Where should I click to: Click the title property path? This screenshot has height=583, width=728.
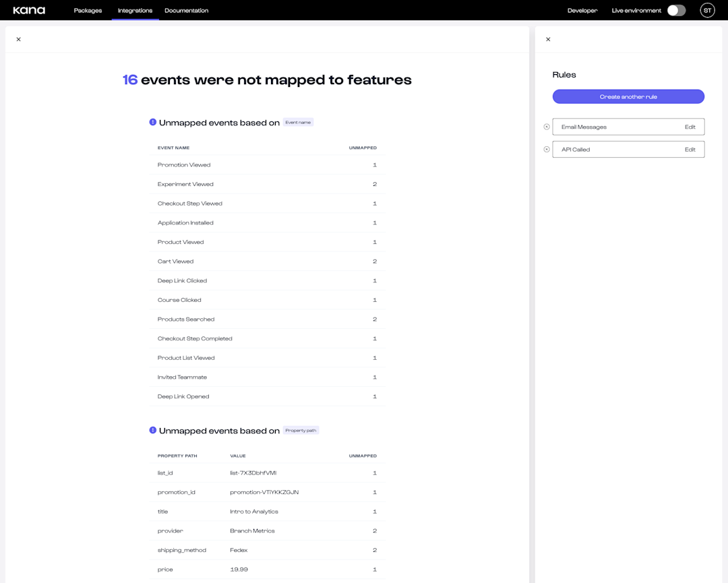162,512
